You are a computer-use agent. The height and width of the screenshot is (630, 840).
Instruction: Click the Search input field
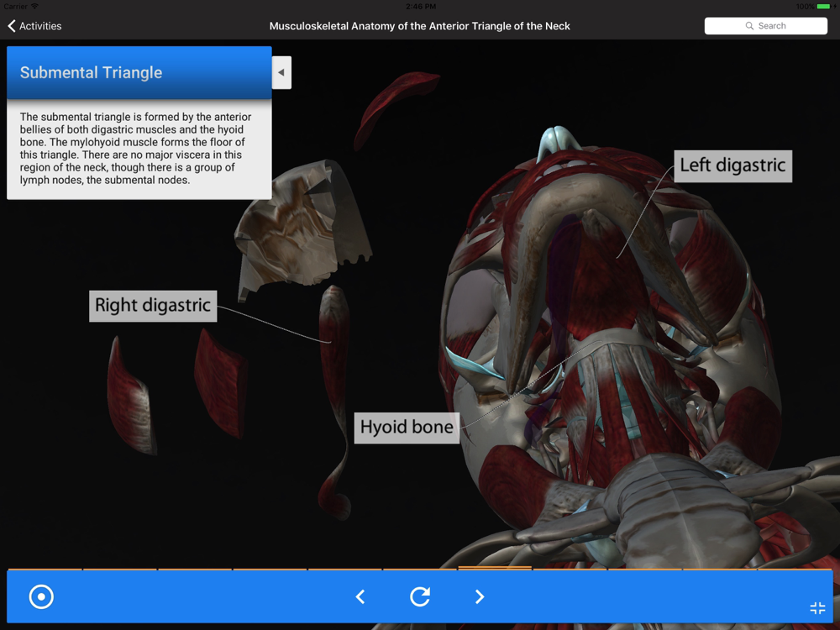(766, 26)
